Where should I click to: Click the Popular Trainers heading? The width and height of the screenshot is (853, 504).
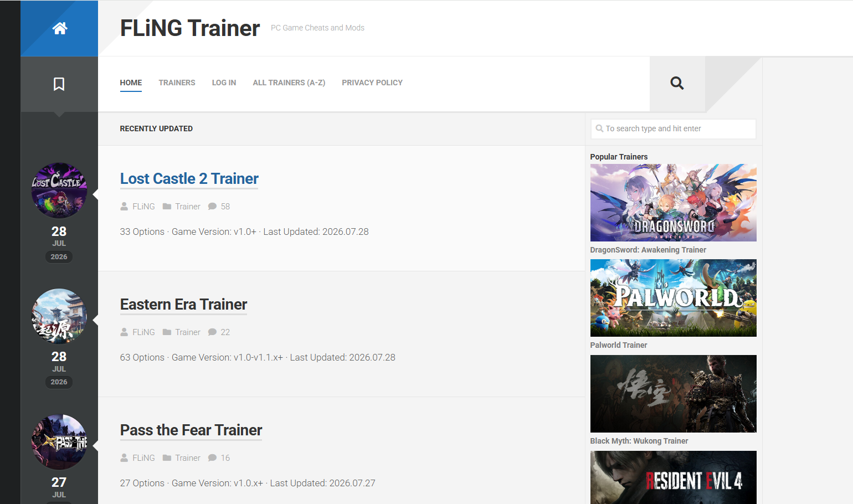619,157
